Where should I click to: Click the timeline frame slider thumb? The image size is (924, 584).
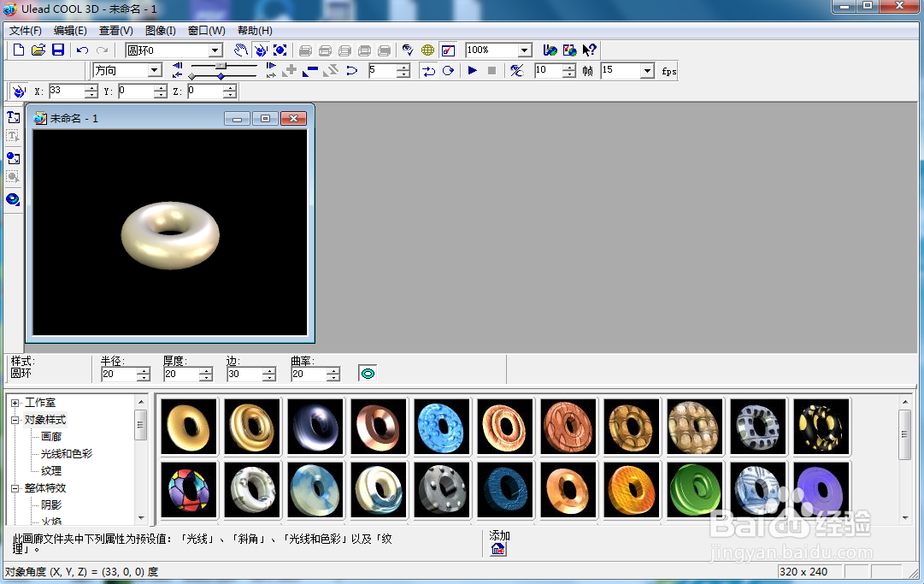click(221, 65)
